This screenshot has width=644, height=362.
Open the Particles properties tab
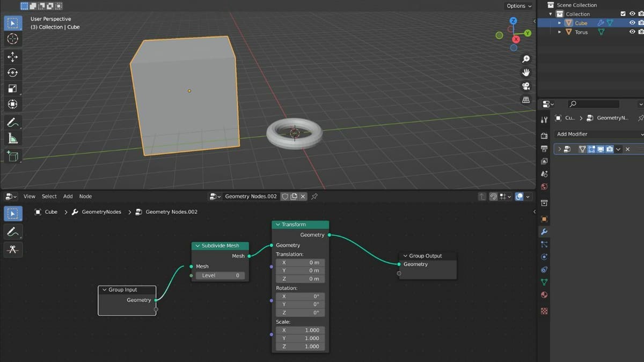[x=544, y=244]
